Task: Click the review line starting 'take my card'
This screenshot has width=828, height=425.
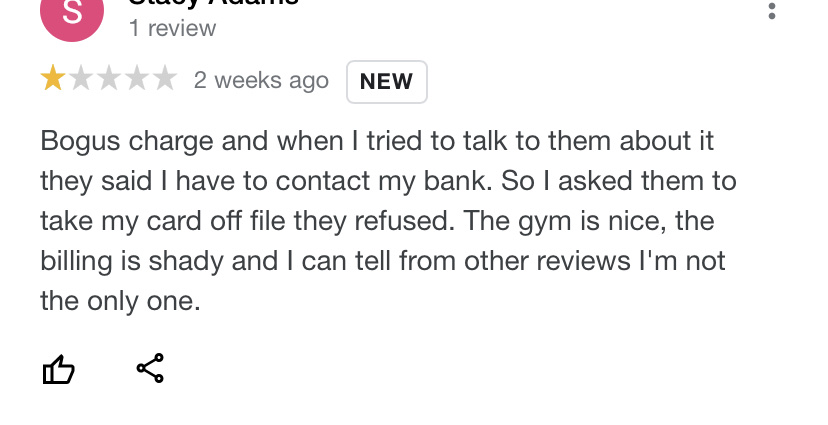Action: (x=377, y=220)
